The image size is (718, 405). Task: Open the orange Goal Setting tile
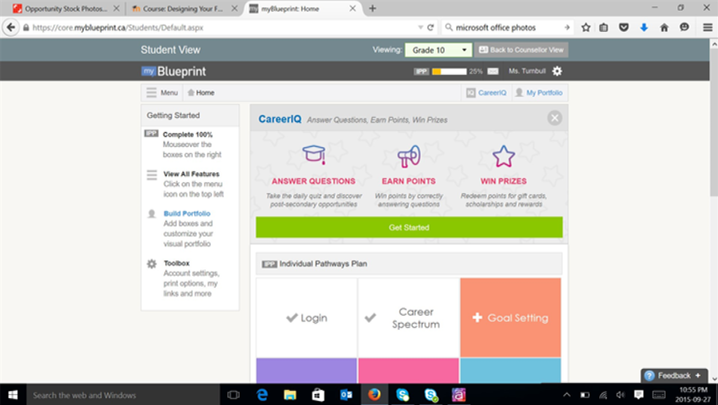click(x=511, y=317)
